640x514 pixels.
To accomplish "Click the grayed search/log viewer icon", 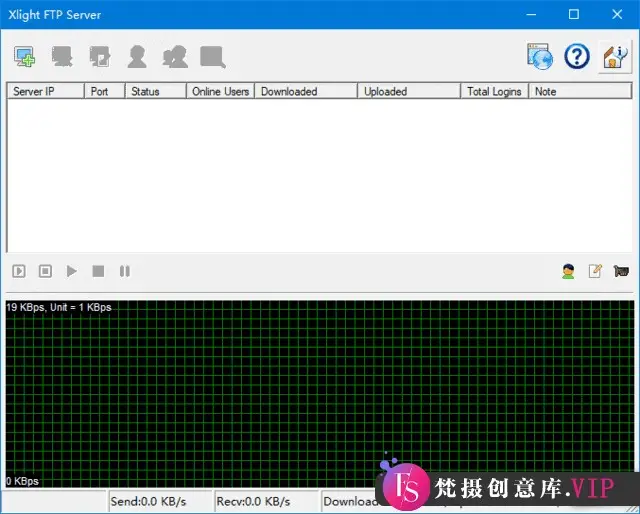I will click(x=213, y=56).
